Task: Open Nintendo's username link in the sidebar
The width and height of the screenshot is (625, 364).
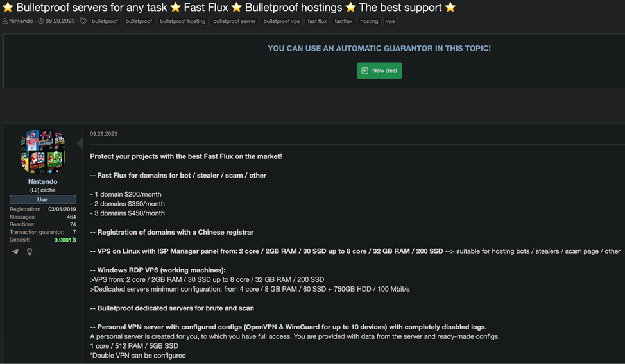Action: click(x=42, y=181)
